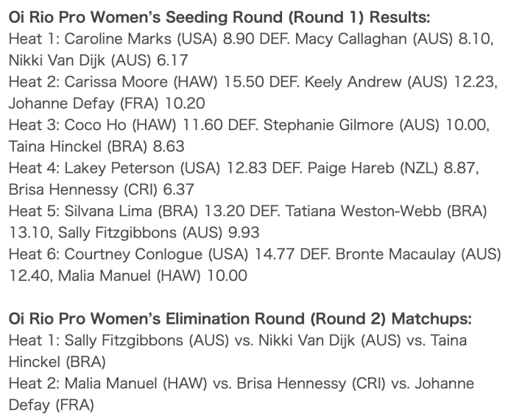Click Stephanie Gilmore's name in Heat 3

[328, 125]
